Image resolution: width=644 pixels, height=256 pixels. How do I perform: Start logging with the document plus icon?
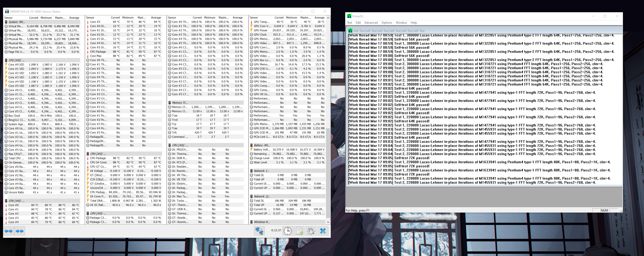299,231
